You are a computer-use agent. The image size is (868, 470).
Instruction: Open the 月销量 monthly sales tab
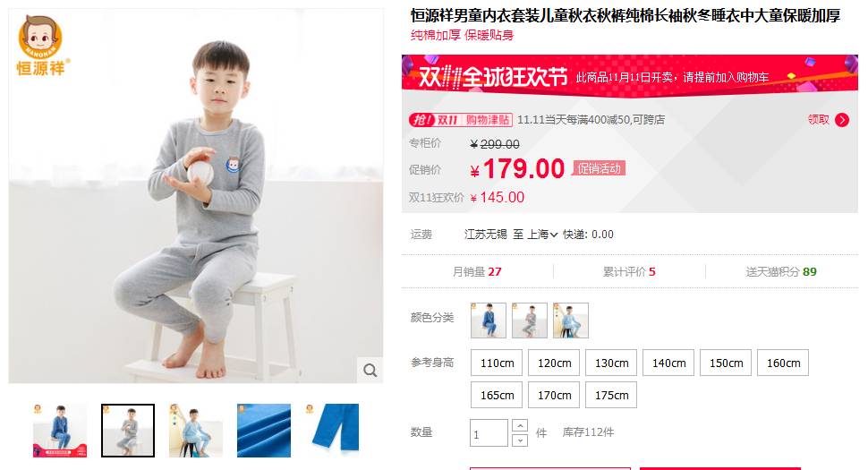pos(477,272)
